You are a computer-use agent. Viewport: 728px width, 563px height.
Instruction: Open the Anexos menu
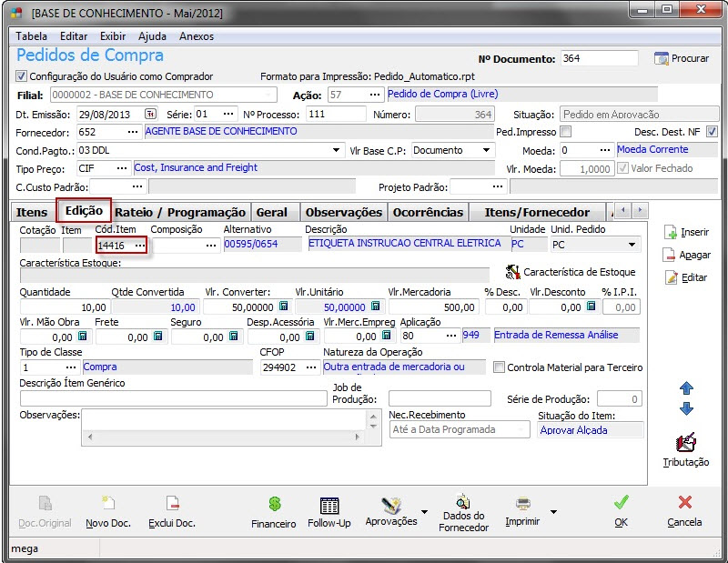click(197, 36)
